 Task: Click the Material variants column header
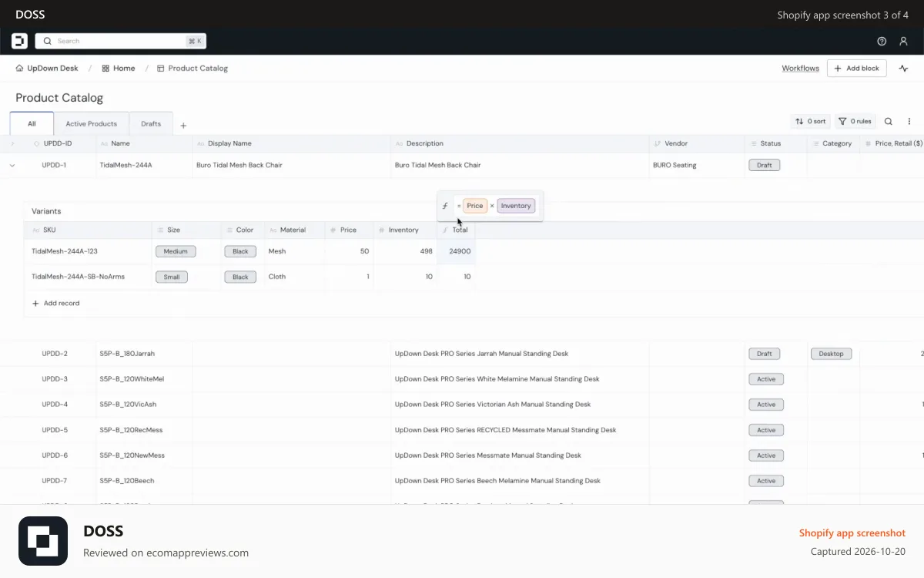(x=294, y=230)
